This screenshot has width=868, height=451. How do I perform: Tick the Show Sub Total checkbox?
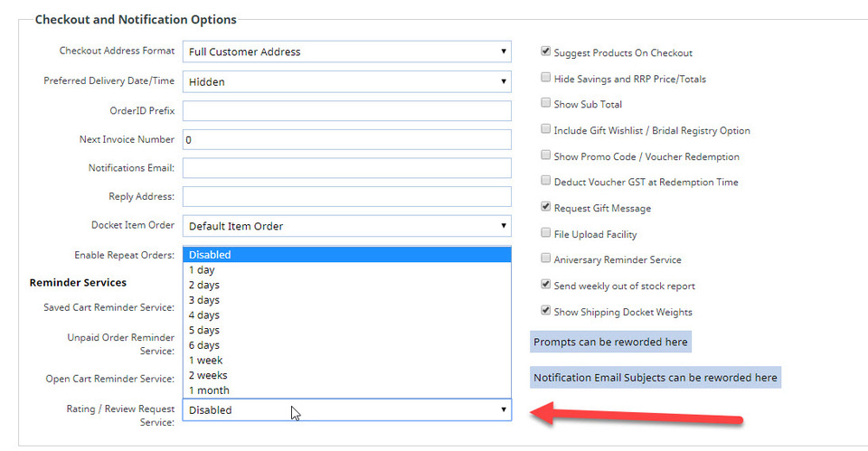pos(546,104)
